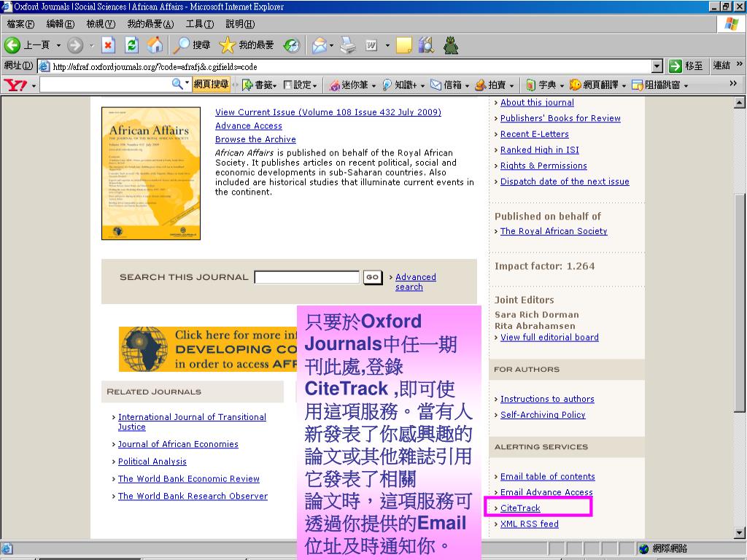Open View Current Issue link
This screenshot has height=560, width=747.
[328, 112]
